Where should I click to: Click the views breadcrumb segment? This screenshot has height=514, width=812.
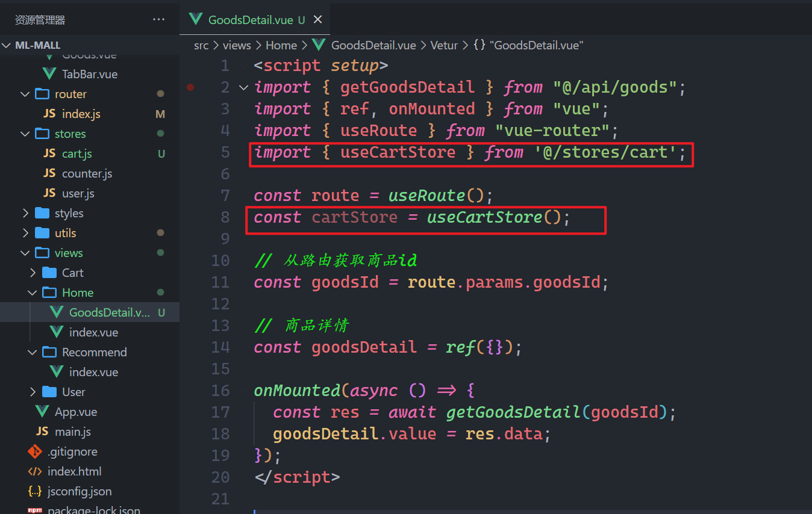[237, 45]
